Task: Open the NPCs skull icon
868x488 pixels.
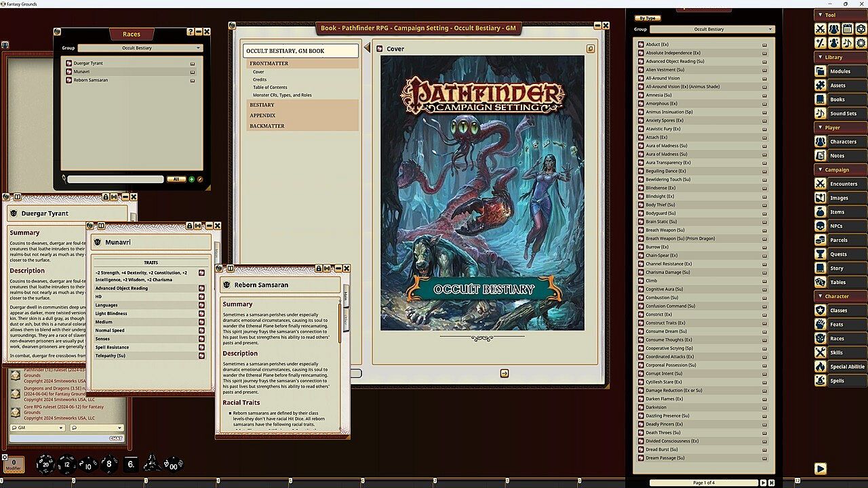Action: [821, 226]
